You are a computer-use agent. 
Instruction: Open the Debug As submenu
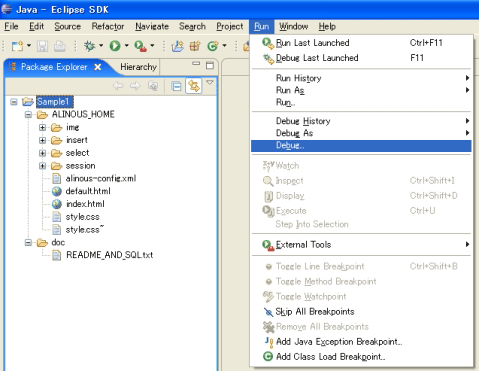point(361,133)
